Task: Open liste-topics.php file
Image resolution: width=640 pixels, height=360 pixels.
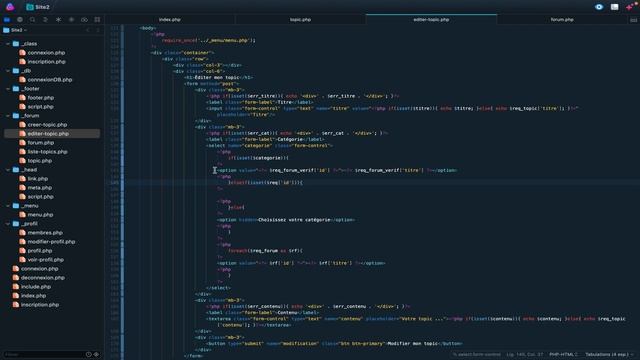Action: point(47,151)
